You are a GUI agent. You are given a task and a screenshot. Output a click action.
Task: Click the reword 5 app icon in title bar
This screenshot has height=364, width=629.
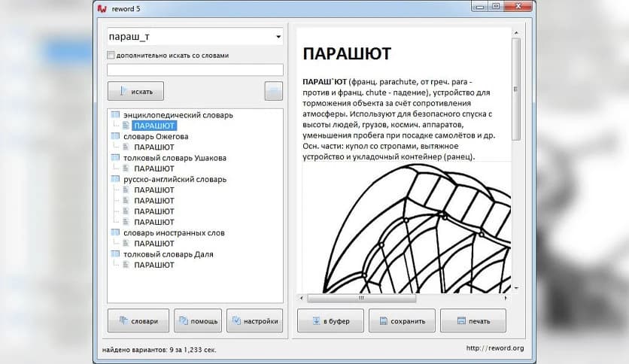pos(102,8)
